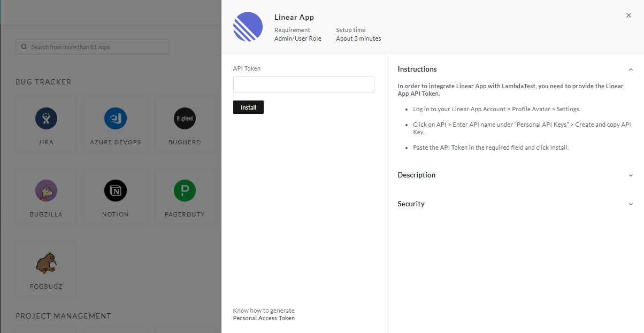Click the Security heading text
The image size is (644, 333).
[x=411, y=204]
